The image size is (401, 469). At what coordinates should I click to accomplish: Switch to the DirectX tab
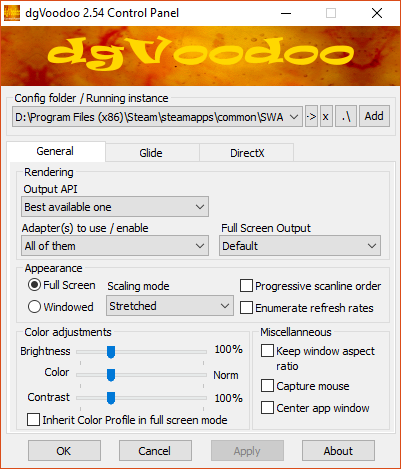pos(247,153)
